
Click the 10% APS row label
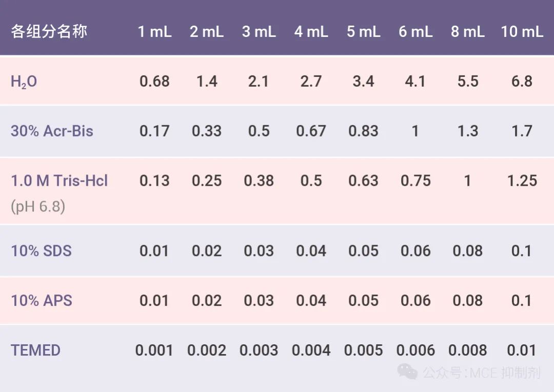[x=42, y=300]
